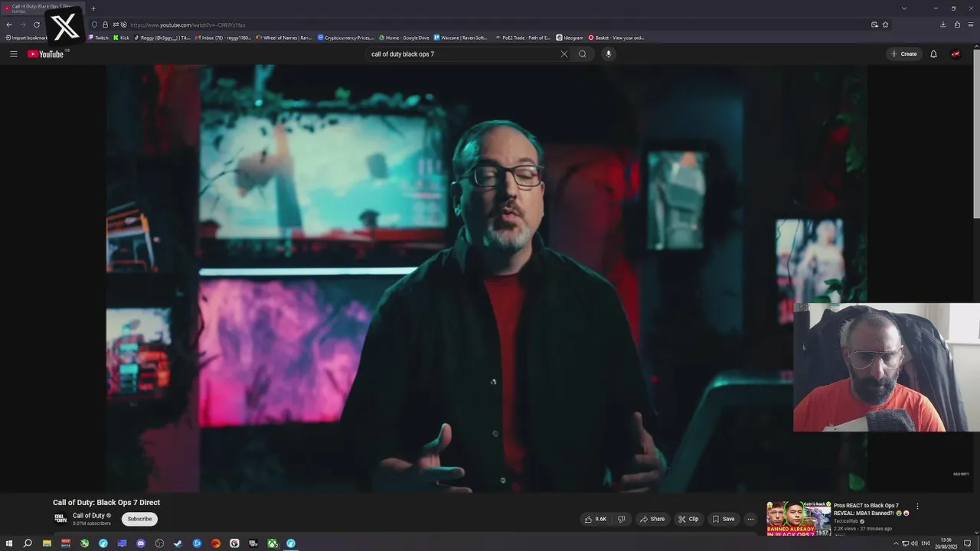Run search with magnifier button
The image size is (980, 551).
(x=583, y=54)
